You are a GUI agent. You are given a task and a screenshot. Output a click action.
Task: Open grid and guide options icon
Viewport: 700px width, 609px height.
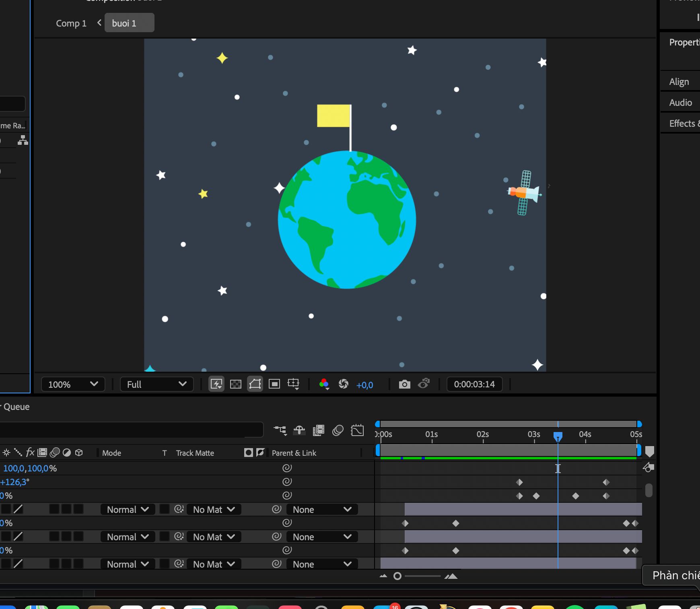294,384
